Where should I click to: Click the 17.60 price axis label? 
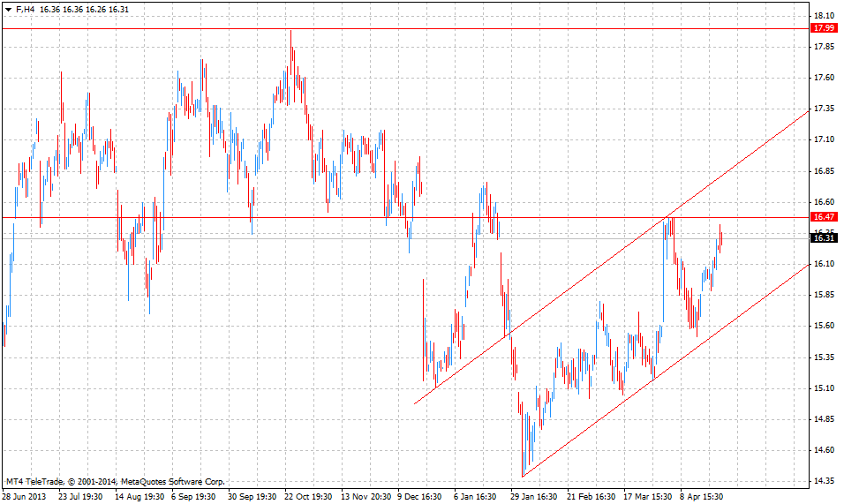click(x=824, y=78)
